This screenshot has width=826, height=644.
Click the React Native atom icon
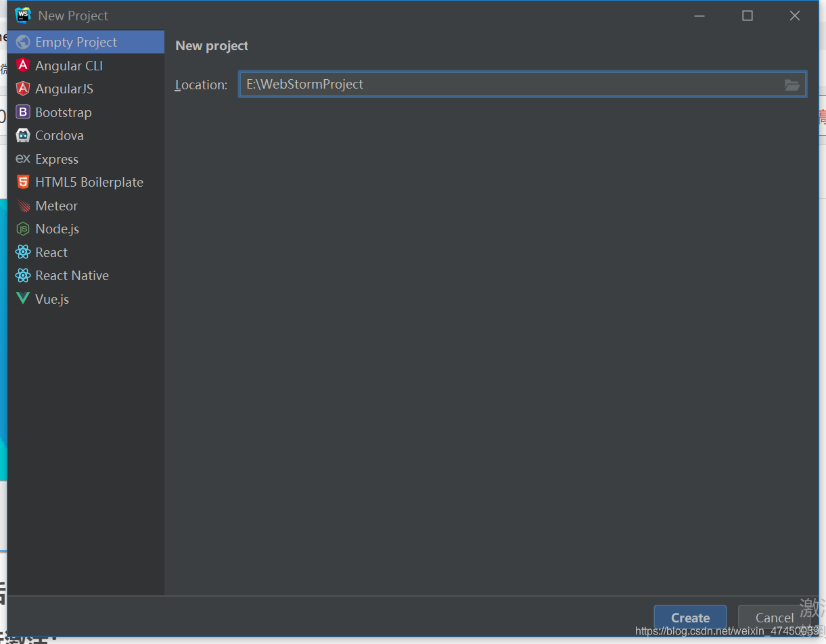tap(23, 275)
